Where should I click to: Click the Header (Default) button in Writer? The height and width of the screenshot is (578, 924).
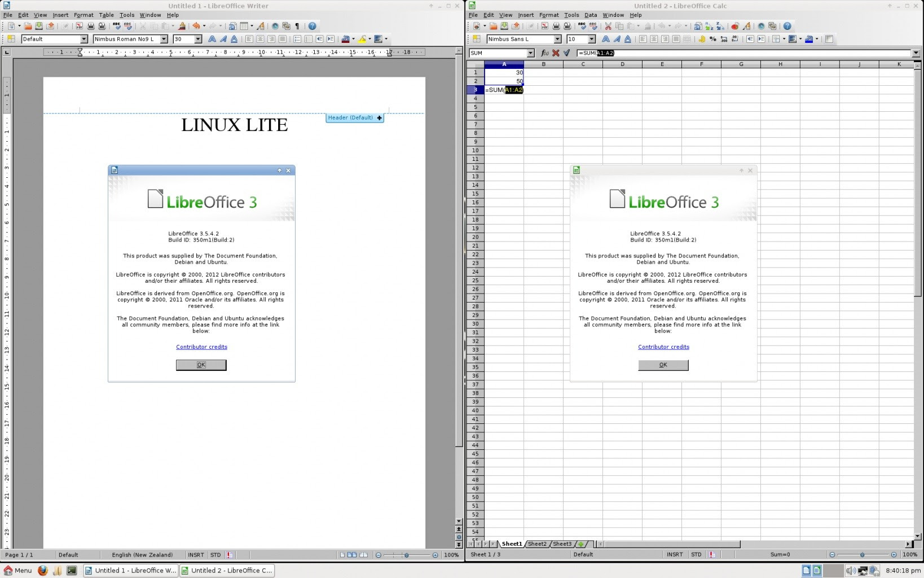(x=354, y=118)
